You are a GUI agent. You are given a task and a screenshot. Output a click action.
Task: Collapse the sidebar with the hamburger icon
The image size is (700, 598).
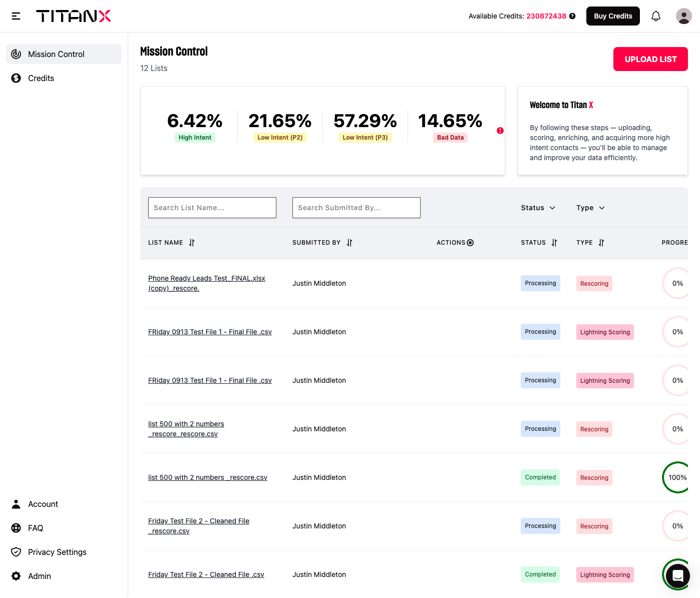[16, 16]
